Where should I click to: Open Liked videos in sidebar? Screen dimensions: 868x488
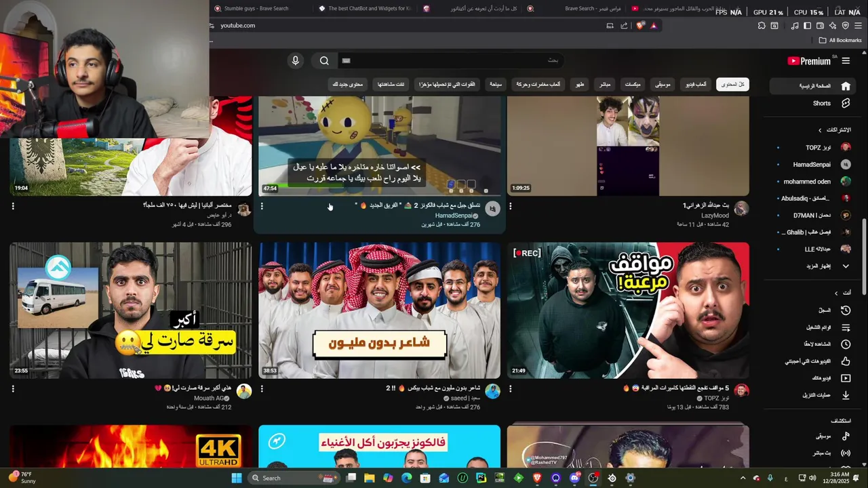[811, 361]
